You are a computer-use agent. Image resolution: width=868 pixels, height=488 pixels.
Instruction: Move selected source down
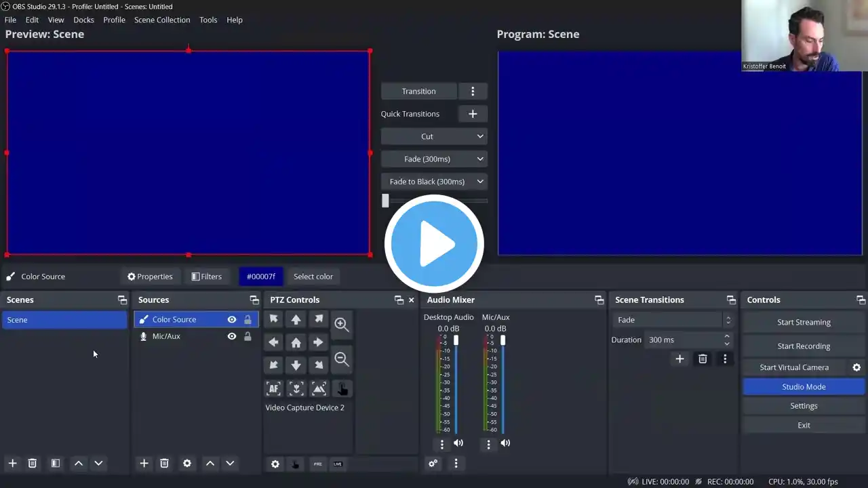(x=230, y=463)
